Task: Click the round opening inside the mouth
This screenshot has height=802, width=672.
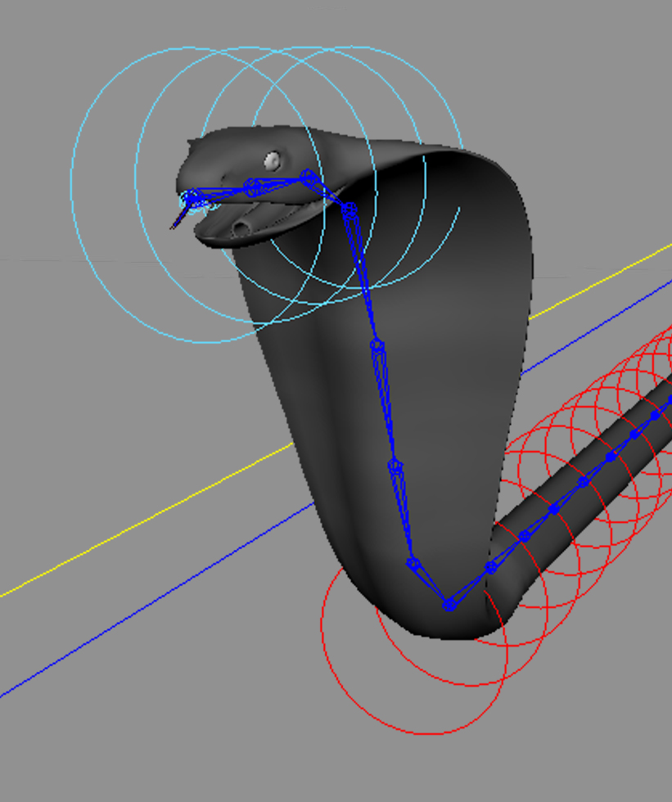Action: click(x=241, y=228)
